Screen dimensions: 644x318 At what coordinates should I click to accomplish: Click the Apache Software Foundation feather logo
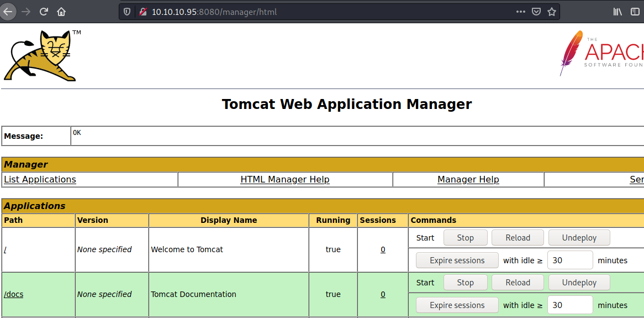(x=601, y=53)
